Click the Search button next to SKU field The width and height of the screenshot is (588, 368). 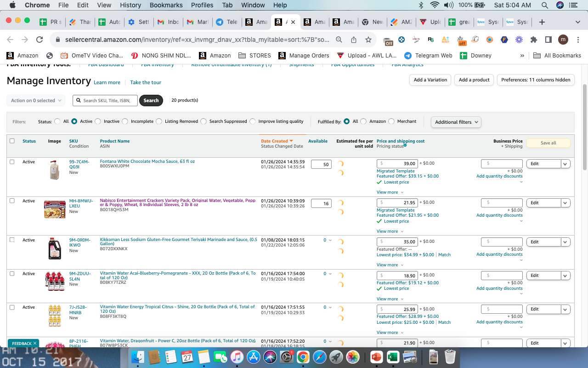(151, 100)
